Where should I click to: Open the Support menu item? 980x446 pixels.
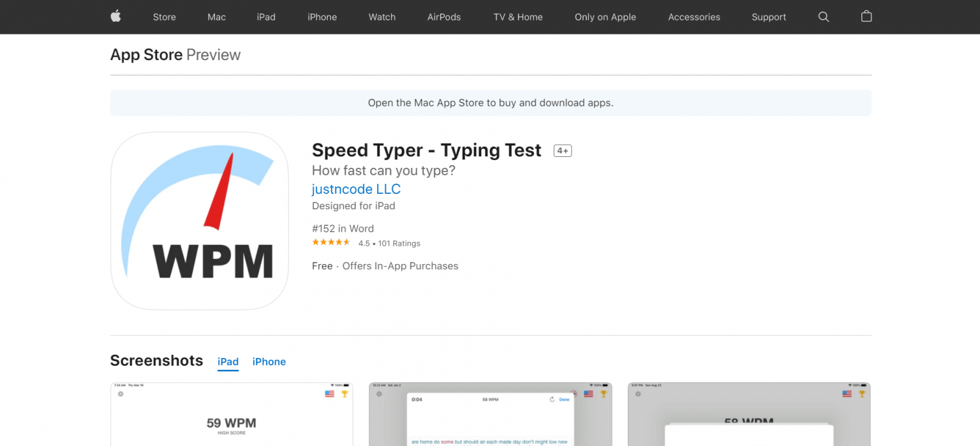click(x=768, y=17)
